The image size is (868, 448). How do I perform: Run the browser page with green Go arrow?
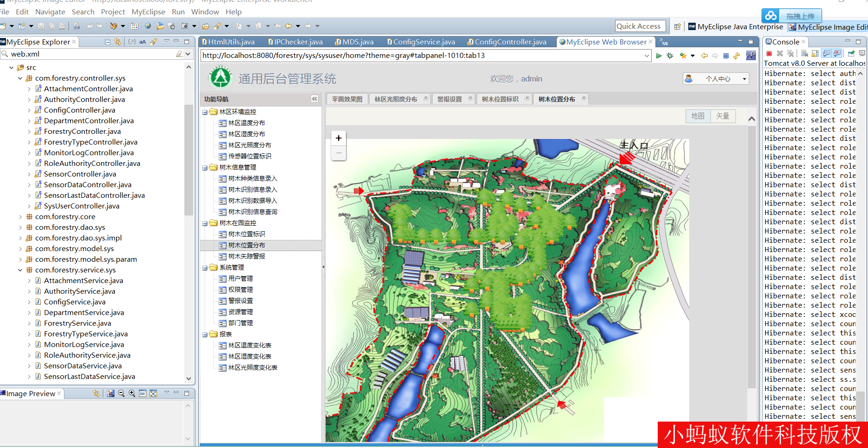coord(659,56)
